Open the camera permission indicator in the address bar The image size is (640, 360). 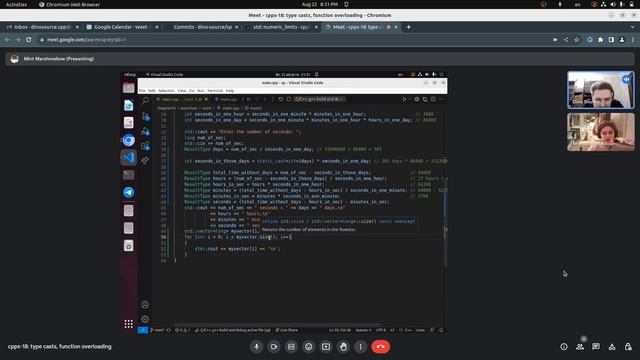click(555, 40)
